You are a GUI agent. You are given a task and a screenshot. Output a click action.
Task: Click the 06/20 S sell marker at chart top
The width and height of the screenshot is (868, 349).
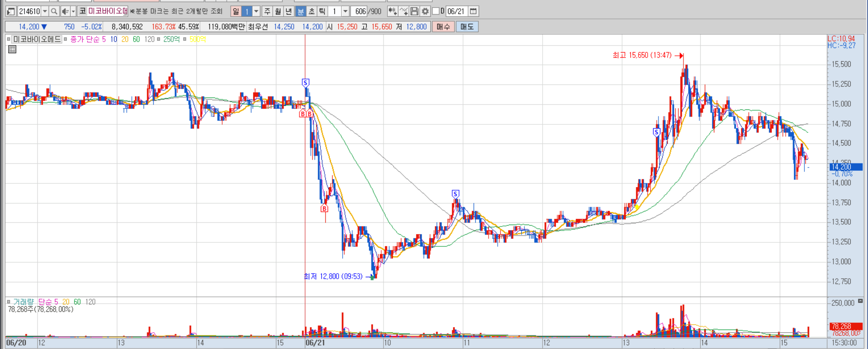(305, 83)
